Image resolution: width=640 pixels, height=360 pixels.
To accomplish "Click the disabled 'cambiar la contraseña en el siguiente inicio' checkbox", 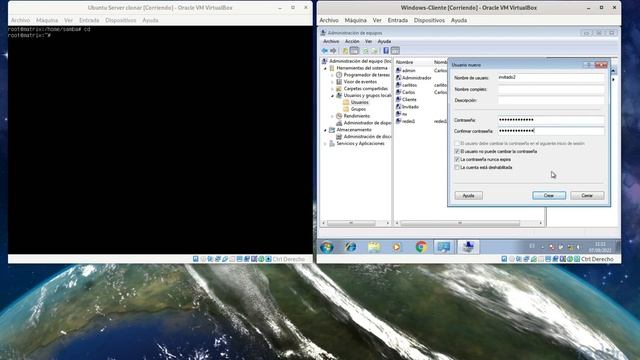I will (x=457, y=144).
